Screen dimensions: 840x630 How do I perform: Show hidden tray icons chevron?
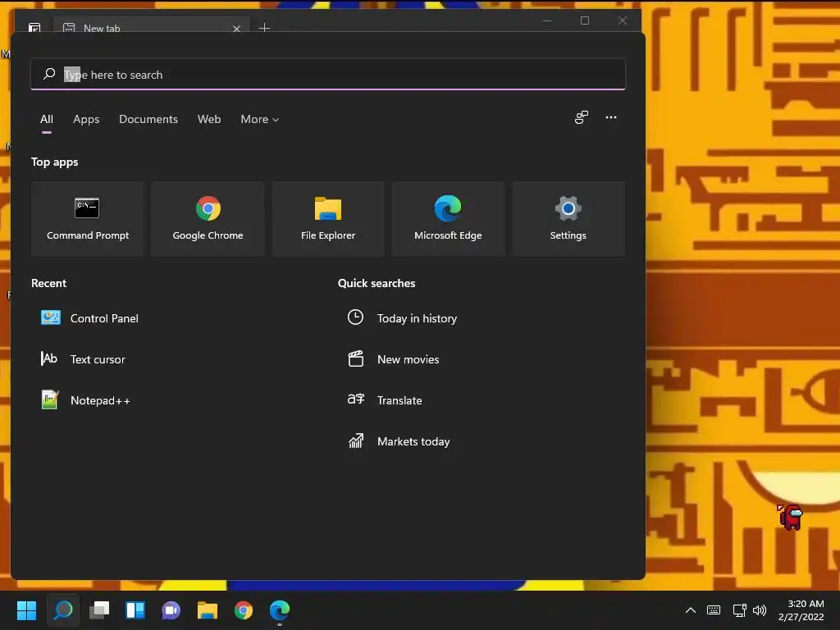click(691, 610)
